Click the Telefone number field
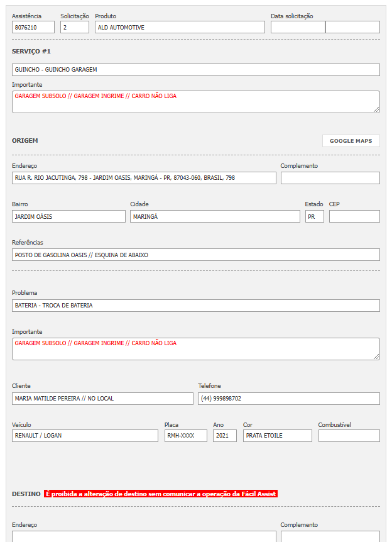The width and height of the screenshot is (392, 542). tap(288, 399)
